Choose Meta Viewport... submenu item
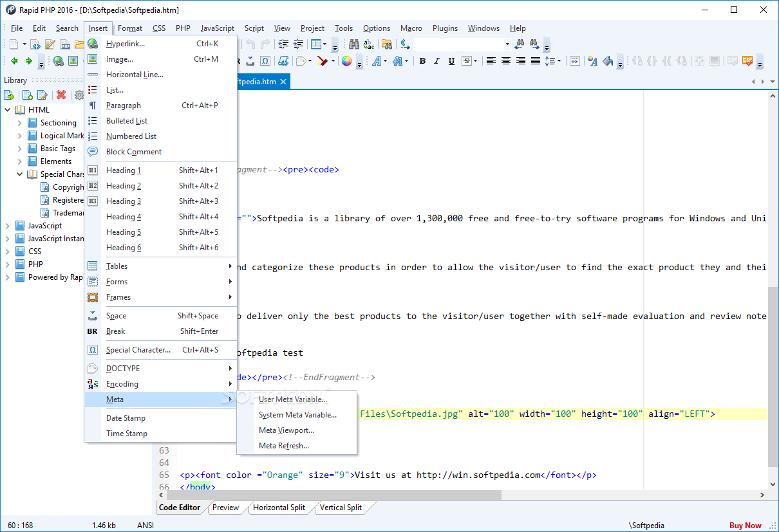 (x=297, y=430)
